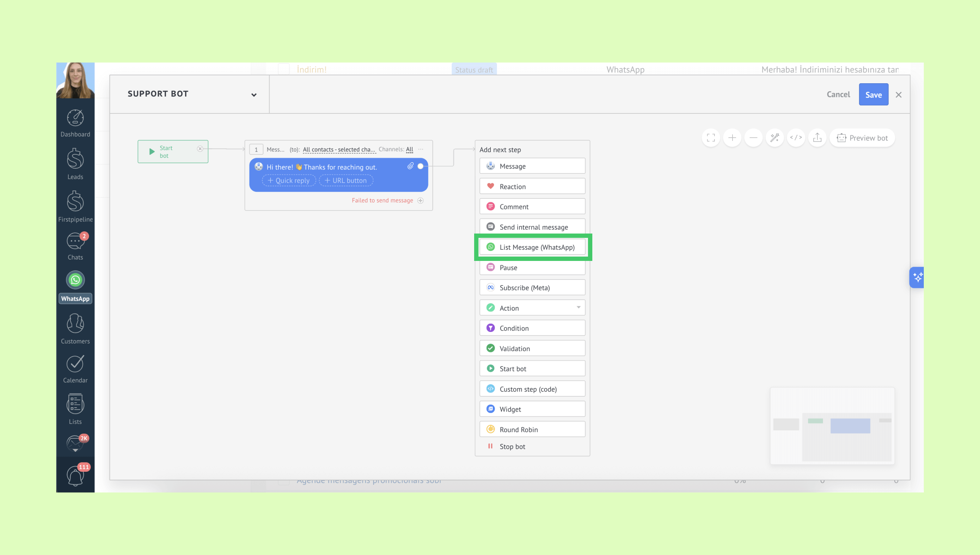
Task: Zoom out with the minus icon
Action: click(753, 138)
